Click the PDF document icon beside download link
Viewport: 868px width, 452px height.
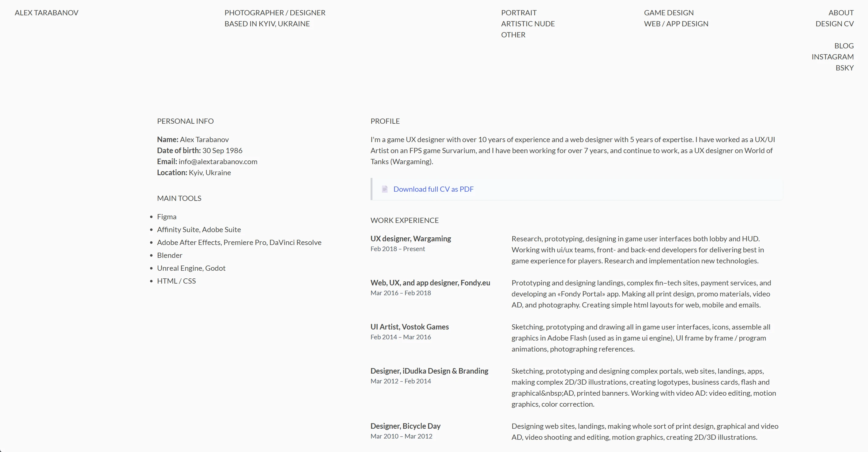pos(384,189)
